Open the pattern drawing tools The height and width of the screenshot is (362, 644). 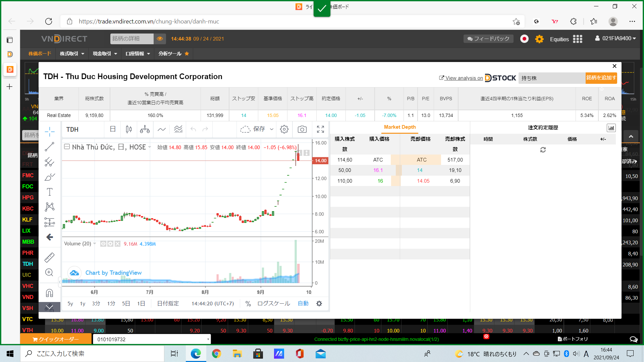(50, 207)
